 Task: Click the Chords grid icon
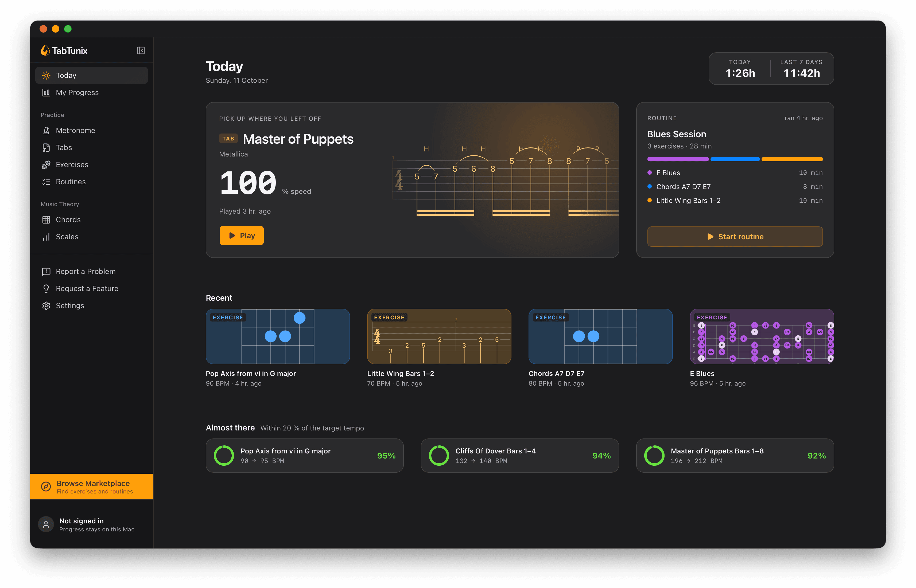[46, 219]
